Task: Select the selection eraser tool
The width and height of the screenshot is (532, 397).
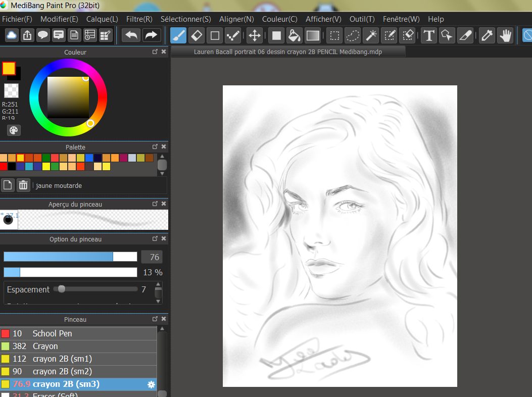Action: click(408, 35)
